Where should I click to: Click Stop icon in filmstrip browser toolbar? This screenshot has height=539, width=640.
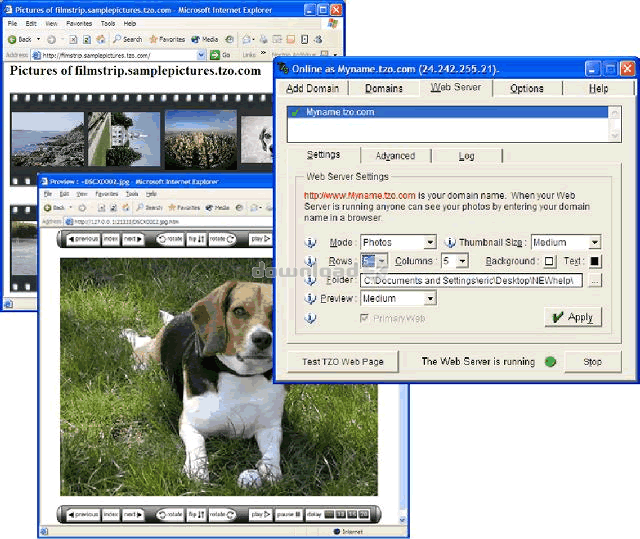(x=73, y=40)
